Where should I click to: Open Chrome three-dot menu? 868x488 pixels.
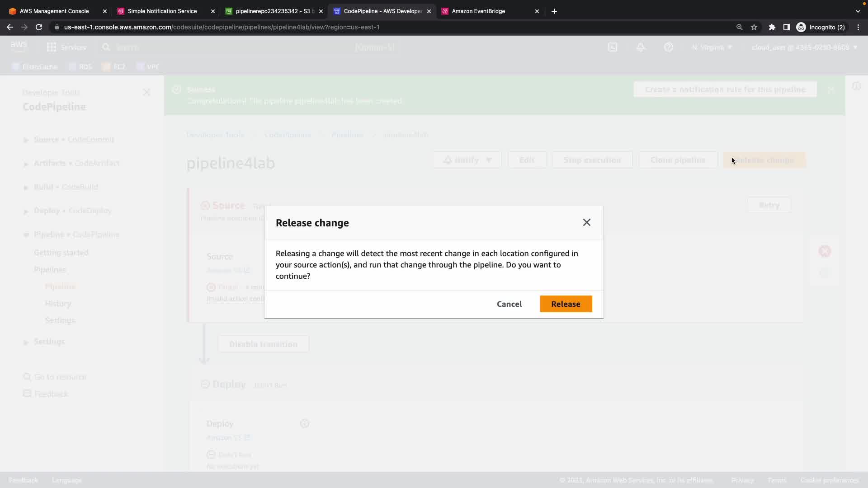click(858, 27)
